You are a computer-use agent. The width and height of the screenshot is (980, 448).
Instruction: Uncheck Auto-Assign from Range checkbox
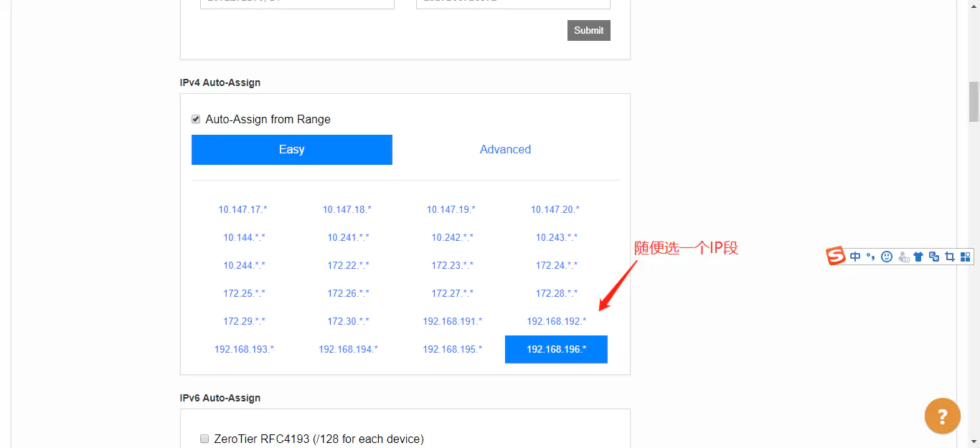click(196, 120)
